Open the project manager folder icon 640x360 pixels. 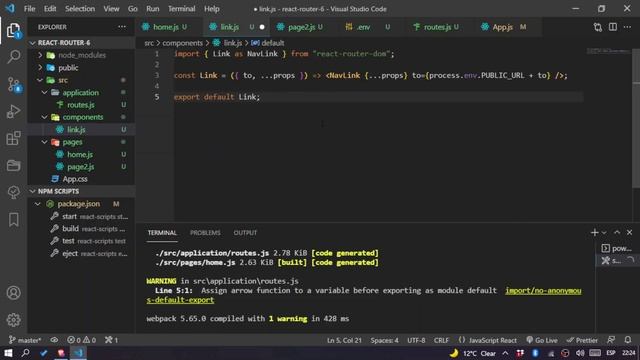pos(13,165)
